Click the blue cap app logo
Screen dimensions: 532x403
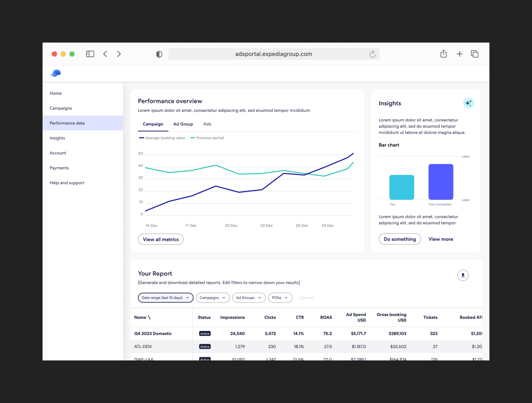55,73
